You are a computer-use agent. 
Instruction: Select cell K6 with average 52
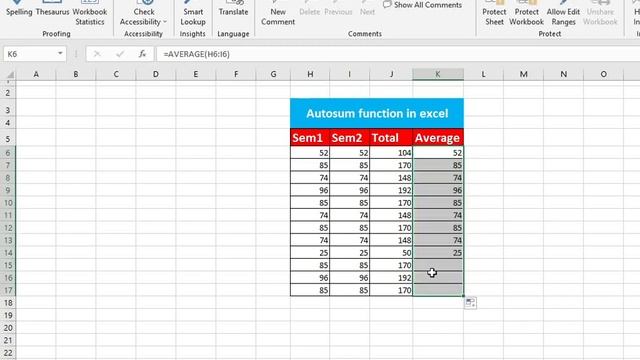(x=438, y=153)
